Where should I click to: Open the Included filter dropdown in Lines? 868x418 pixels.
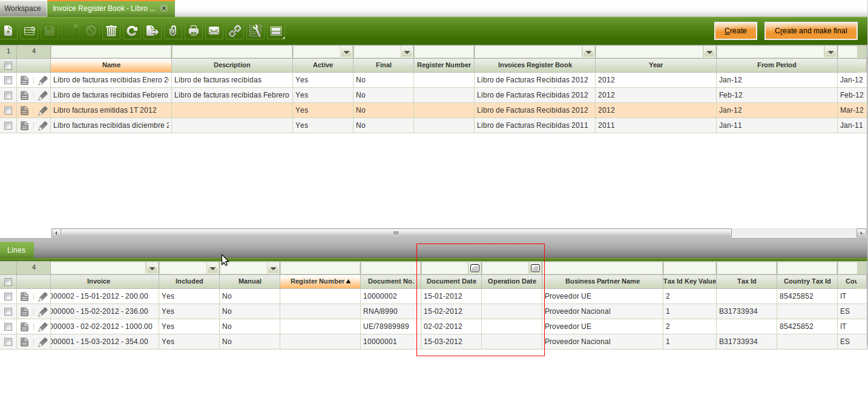(212, 268)
